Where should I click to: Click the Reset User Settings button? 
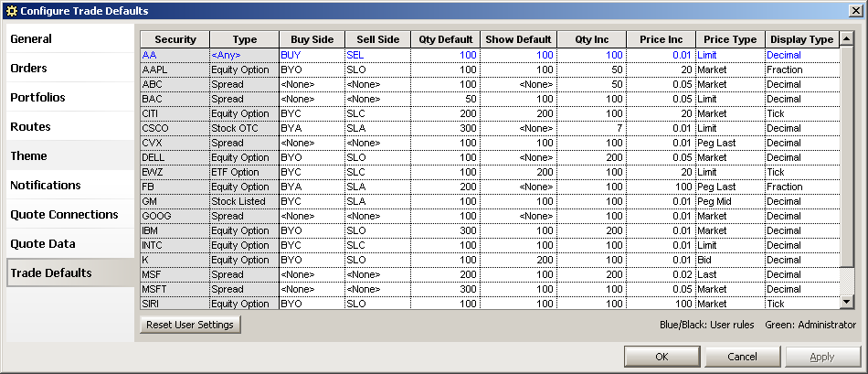coord(190,325)
